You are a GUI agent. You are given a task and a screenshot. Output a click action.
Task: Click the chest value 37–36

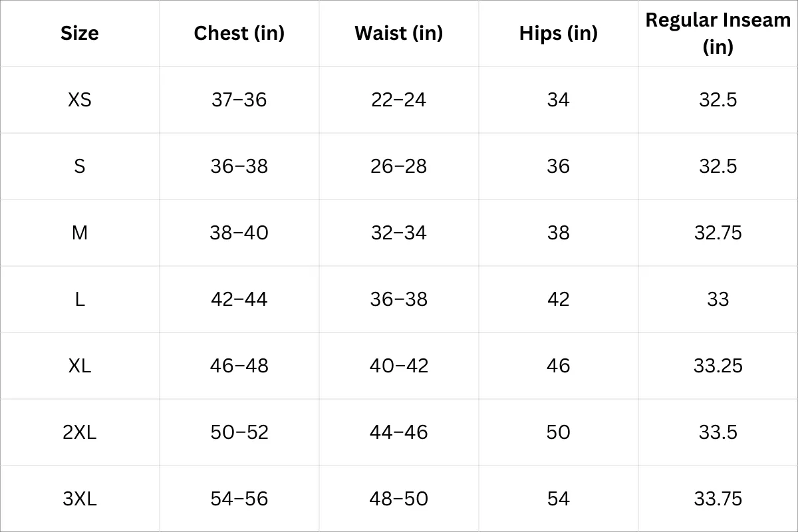[239, 100]
